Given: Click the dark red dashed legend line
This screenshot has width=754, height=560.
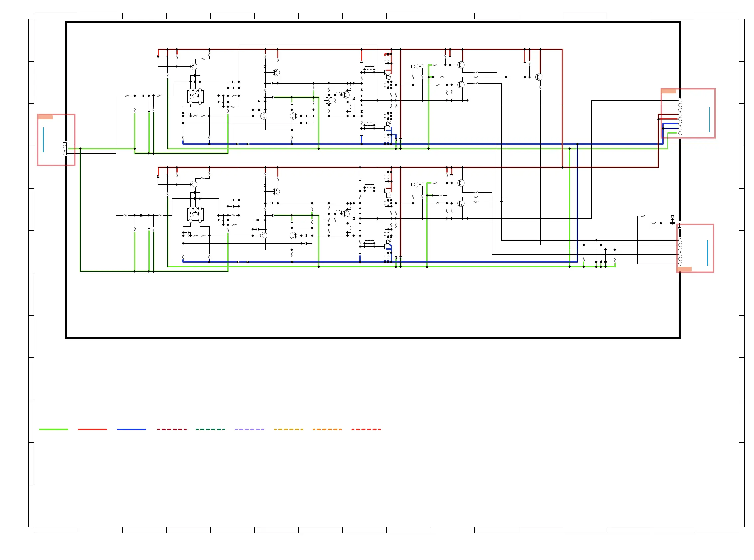Looking at the screenshot, I should click(172, 429).
